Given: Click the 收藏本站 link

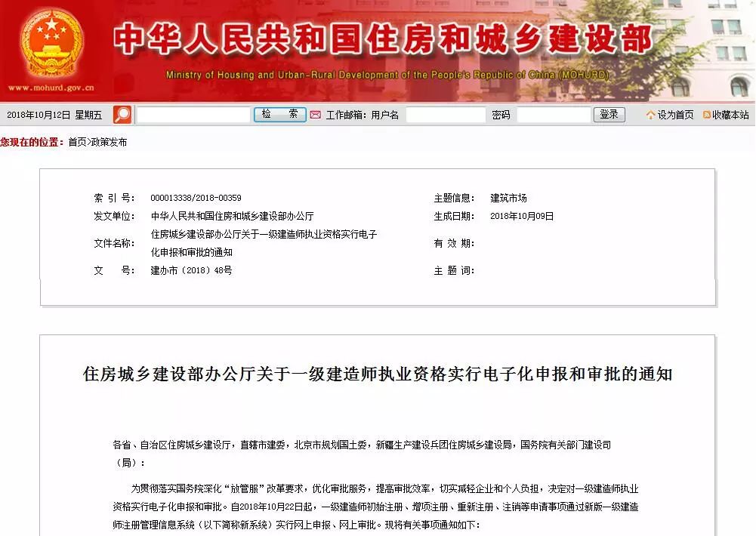Looking at the screenshot, I should click(x=730, y=115).
